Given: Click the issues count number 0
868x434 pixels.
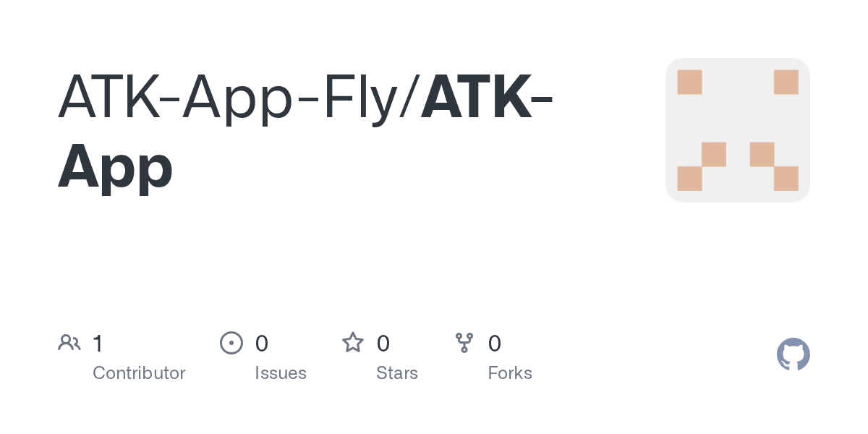Looking at the screenshot, I should pos(262,343).
